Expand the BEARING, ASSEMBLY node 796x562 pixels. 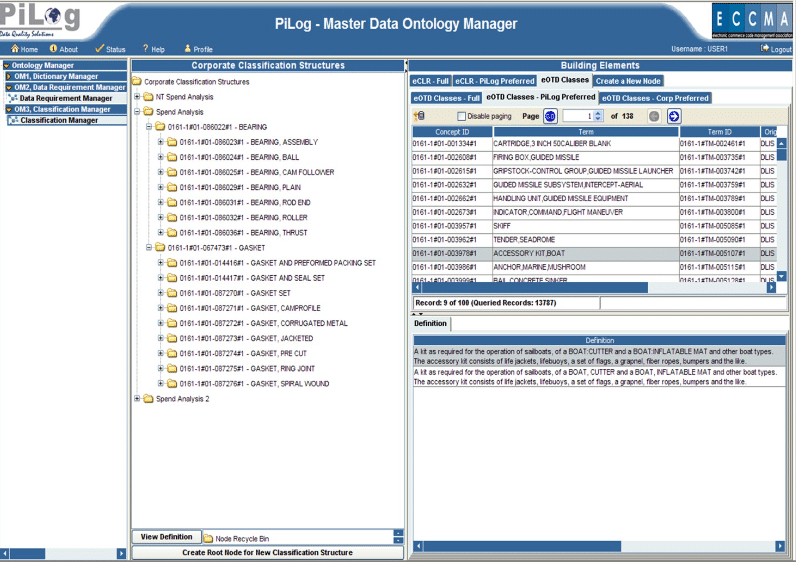click(160, 142)
